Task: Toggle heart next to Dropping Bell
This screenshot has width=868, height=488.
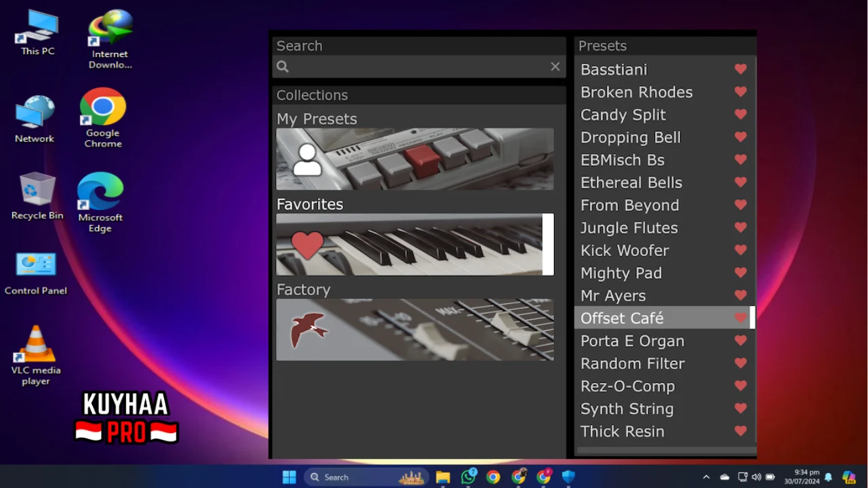Action: (741, 137)
